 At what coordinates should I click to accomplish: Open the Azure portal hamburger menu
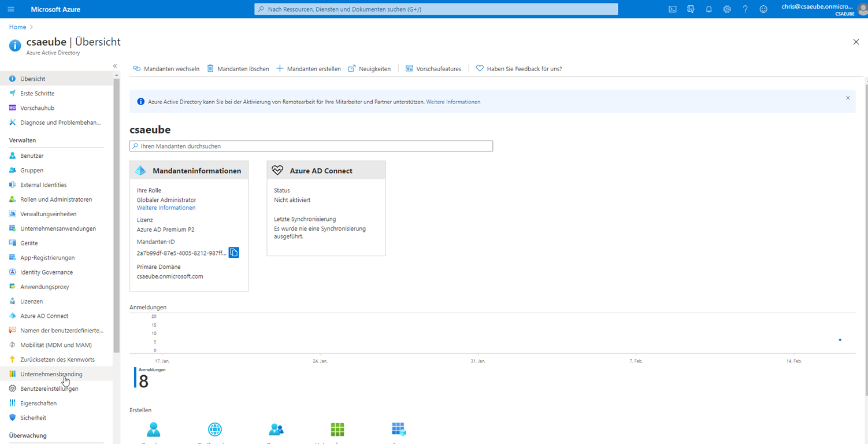pyautogui.click(x=11, y=9)
